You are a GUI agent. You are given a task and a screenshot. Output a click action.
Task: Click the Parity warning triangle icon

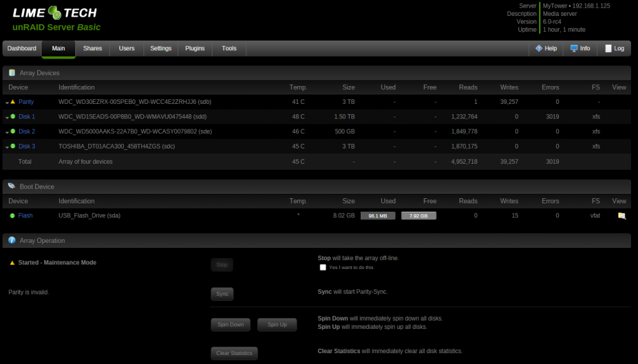tap(13, 101)
